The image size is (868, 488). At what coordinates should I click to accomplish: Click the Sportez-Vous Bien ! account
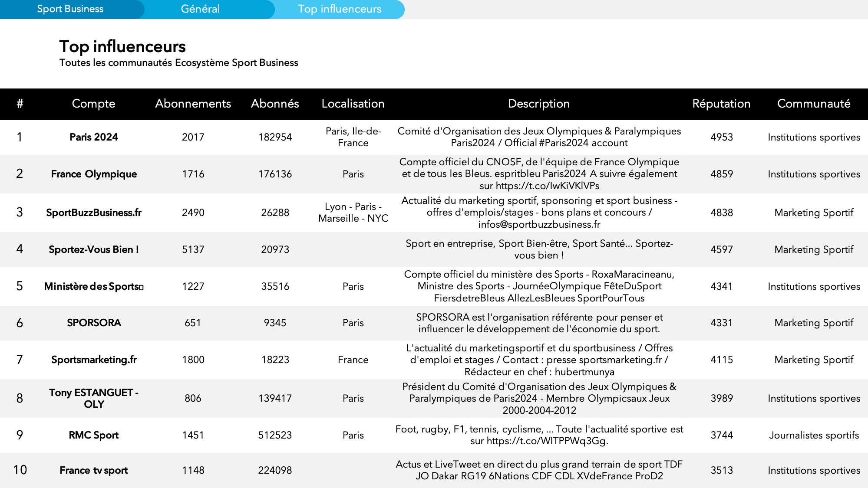pos(94,249)
